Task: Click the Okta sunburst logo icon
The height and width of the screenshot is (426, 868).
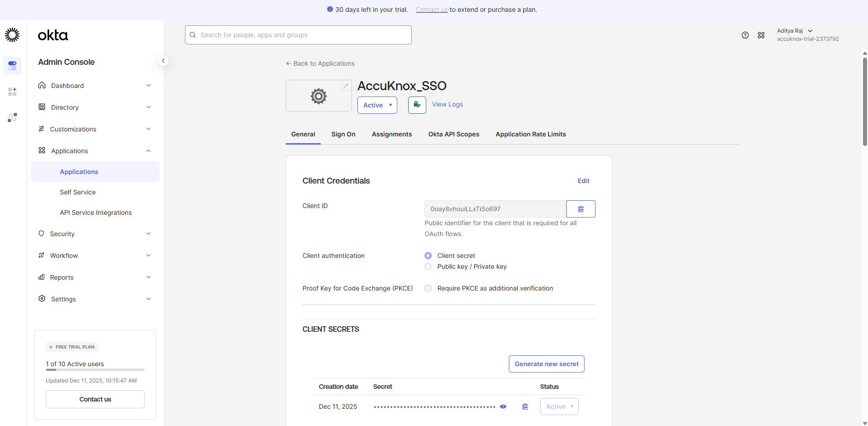Action: coord(12,35)
